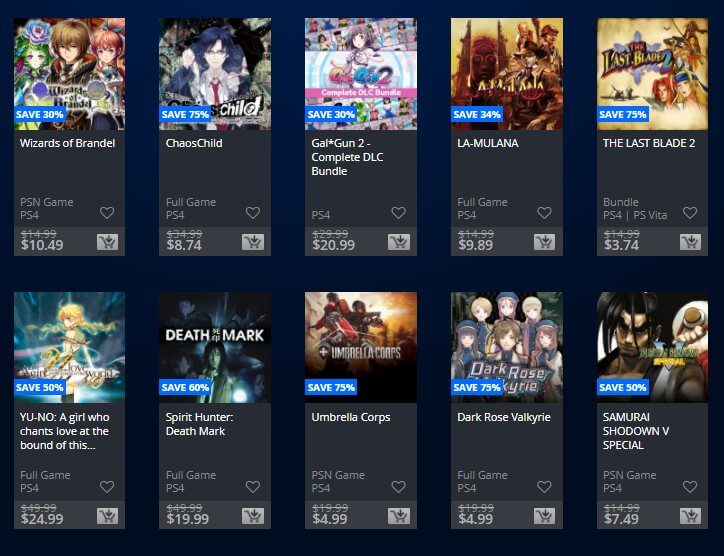Add THE LAST BLADE 2 to cart

(690, 242)
